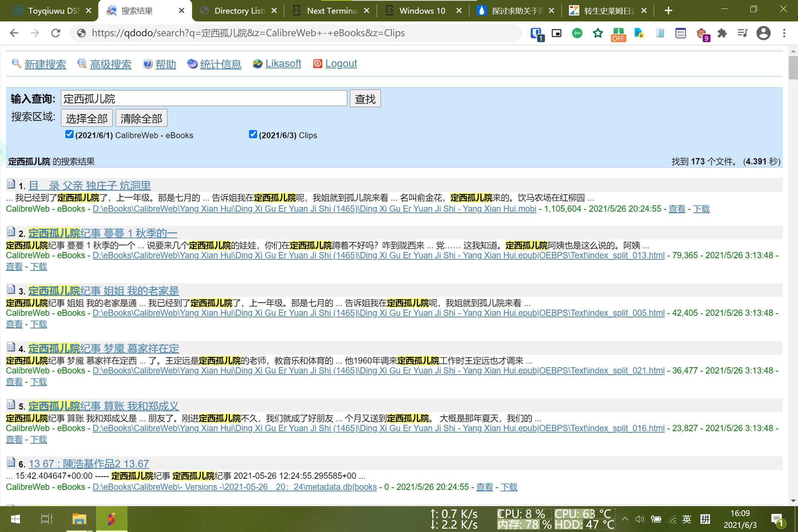Image resolution: width=798 pixels, height=532 pixels.
Task: Open the browser Extensions puzzle icon
Action: (722, 33)
